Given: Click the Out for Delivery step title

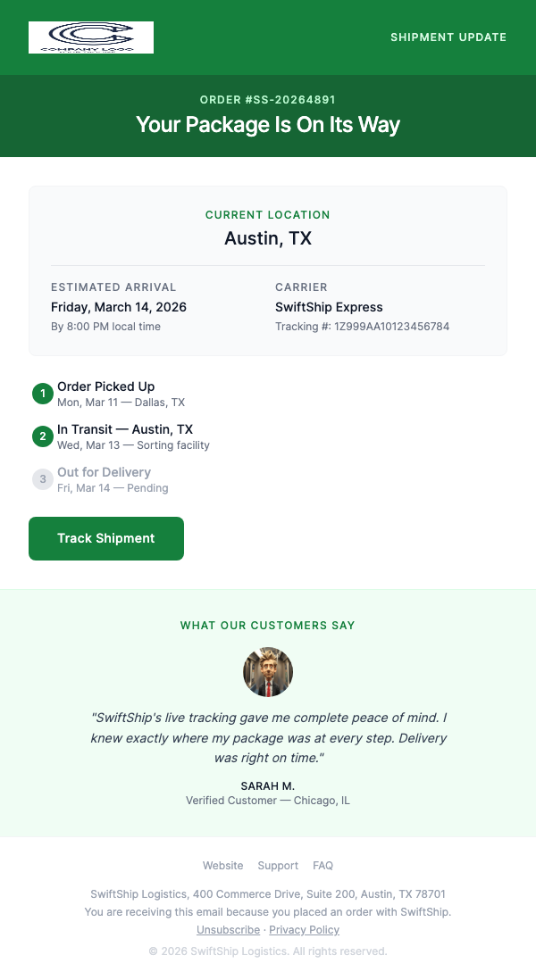Looking at the screenshot, I should pyautogui.click(x=104, y=472).
